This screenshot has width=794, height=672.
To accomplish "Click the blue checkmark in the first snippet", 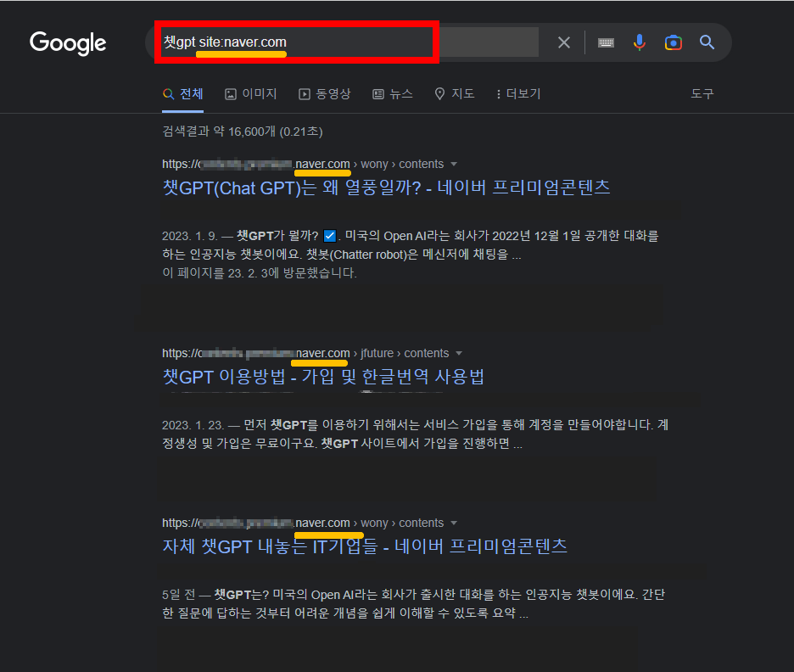I will [x=330, y=236].
